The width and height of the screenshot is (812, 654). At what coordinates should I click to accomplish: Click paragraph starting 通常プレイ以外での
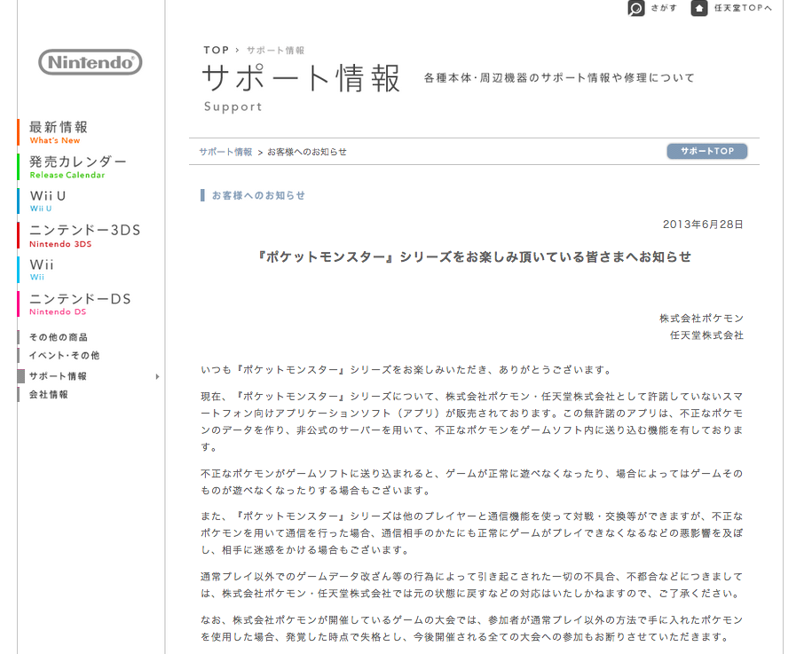point(472,585)
